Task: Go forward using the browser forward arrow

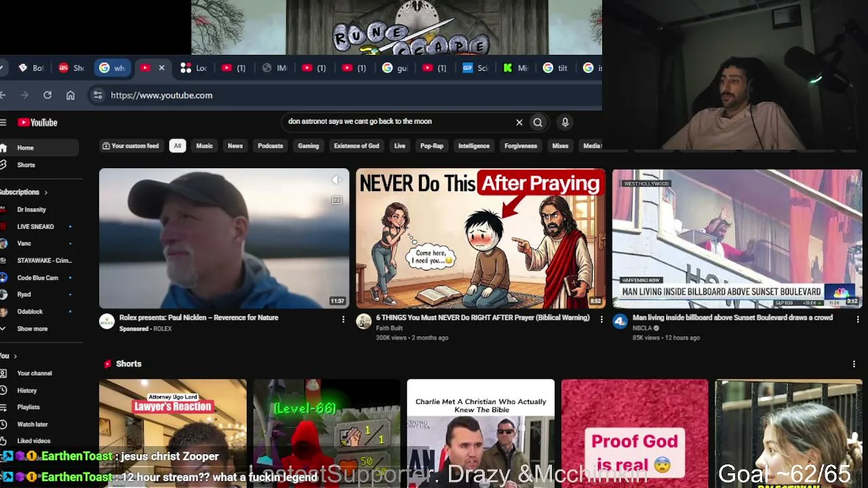Action: [x=24, y=96]
